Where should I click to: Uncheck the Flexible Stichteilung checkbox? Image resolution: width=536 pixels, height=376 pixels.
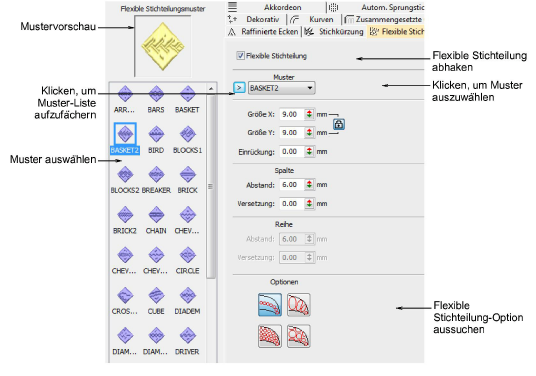(241, 56)
